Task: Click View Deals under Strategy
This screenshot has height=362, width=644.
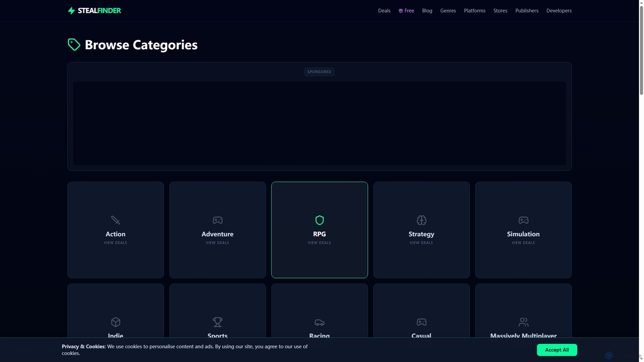Action: tap(422, 243)
